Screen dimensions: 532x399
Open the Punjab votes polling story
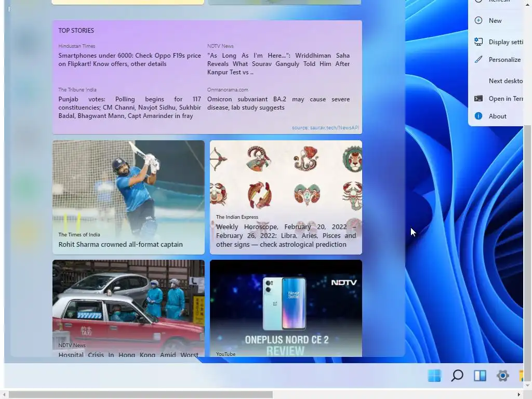pyautogui.click(x=129, y=107)
